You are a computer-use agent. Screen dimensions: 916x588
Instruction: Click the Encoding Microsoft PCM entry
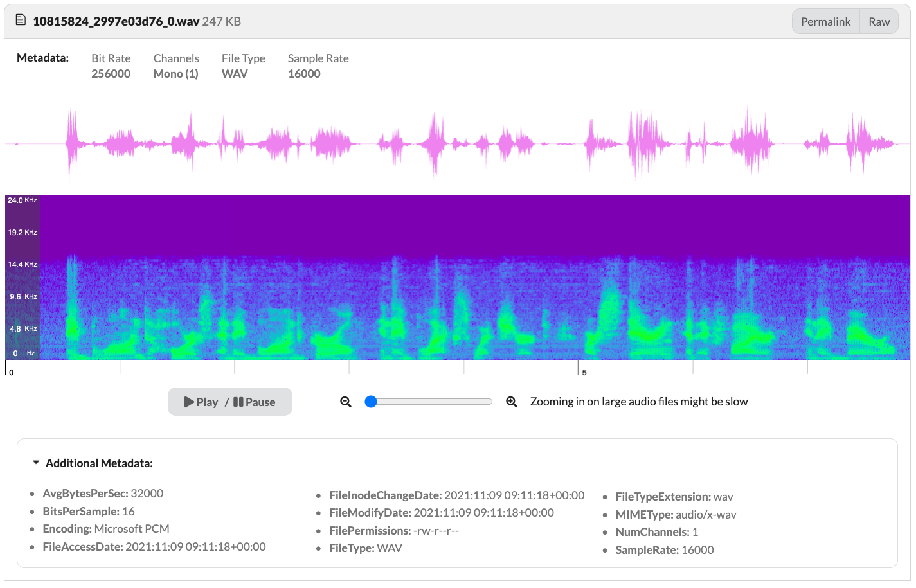(x=106, y=529)
